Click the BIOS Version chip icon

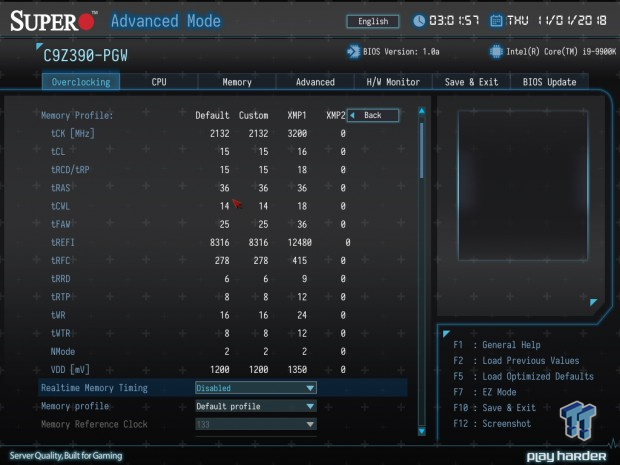tap(353, 52)
